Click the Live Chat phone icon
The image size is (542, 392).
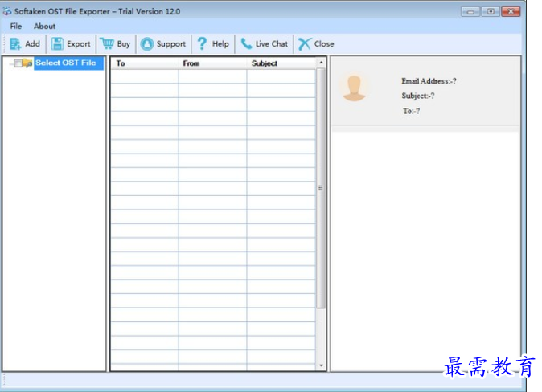246,44
